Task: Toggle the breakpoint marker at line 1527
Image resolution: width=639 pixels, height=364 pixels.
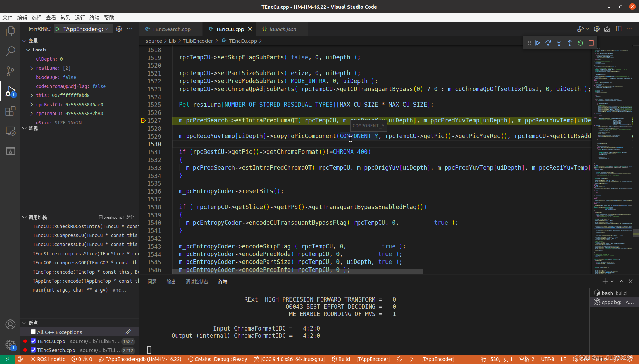Action: point(143,120)
